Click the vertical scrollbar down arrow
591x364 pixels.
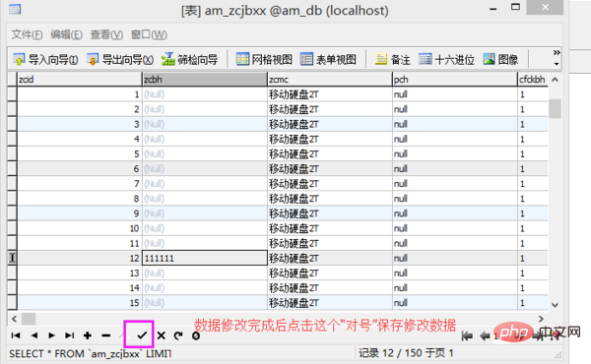pyautogui.click(x=555, y=305)
